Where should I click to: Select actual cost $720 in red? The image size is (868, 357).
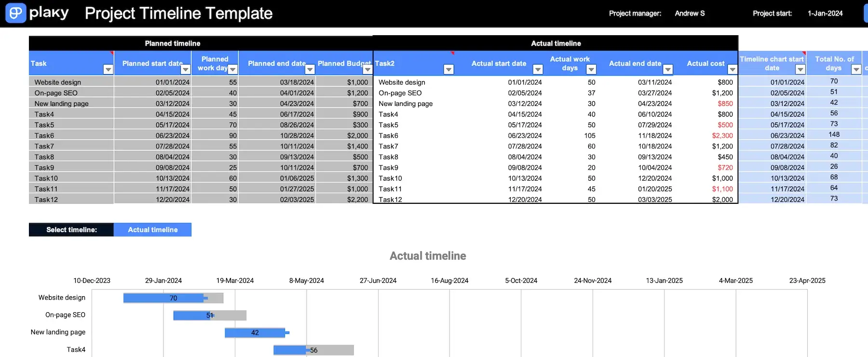click(725, 168)
